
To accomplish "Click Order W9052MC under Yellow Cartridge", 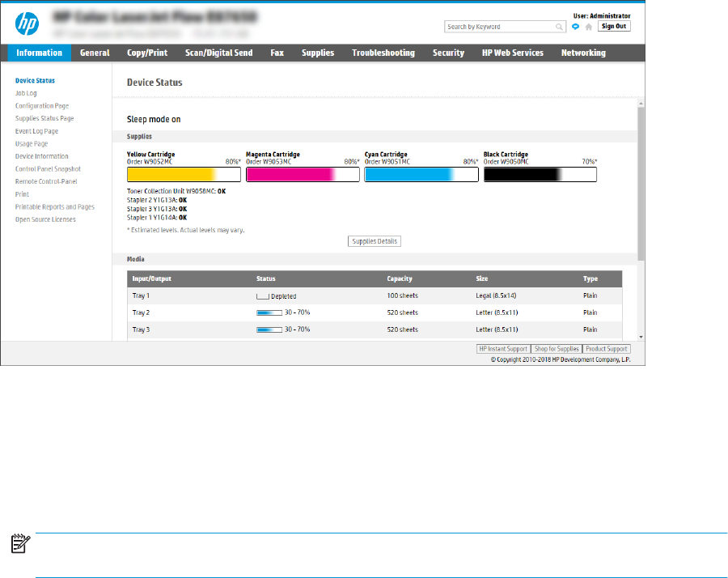I will [x=150, y=162].
